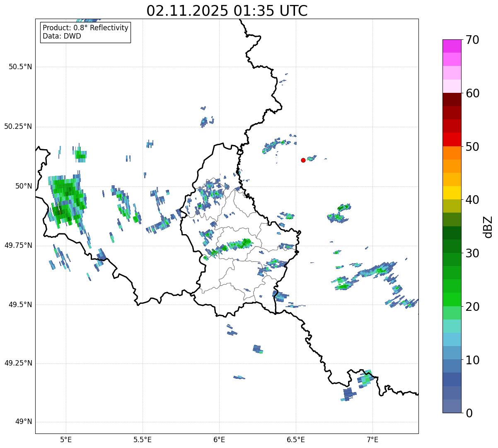Screen dimensions: 498x448
Task: Click the 'dBZ' colorbar axis label
Action: click(488, 227)
